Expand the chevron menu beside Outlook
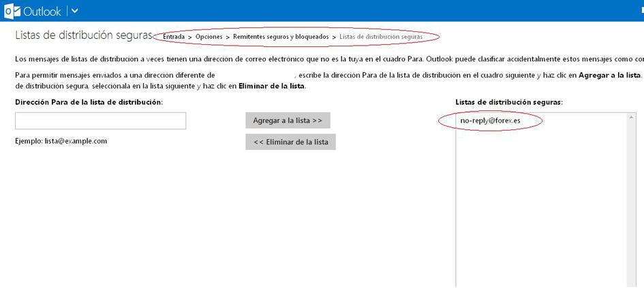Image resolution: width=644 pixels, height=288 pixels. pyautogui.click(x=74, y=11)
